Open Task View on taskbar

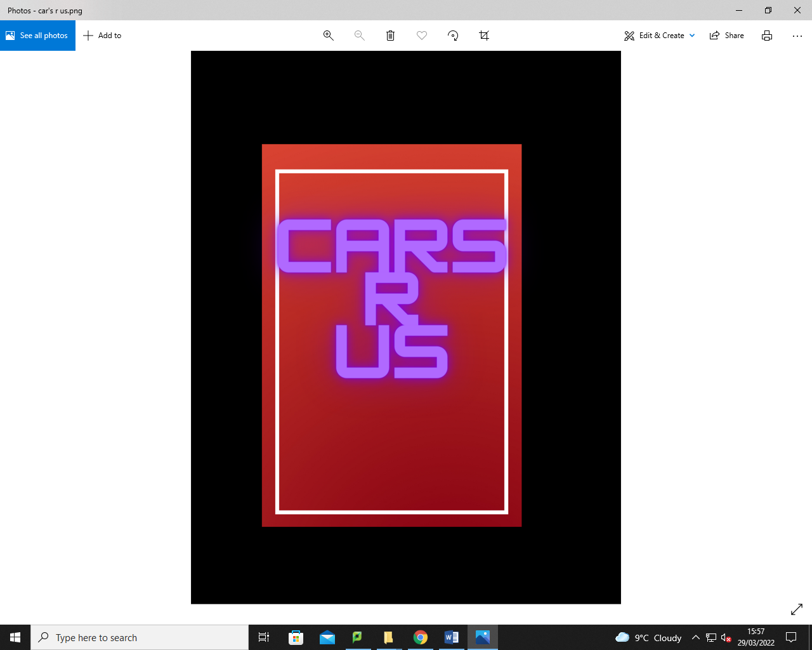tap(264, 637)
